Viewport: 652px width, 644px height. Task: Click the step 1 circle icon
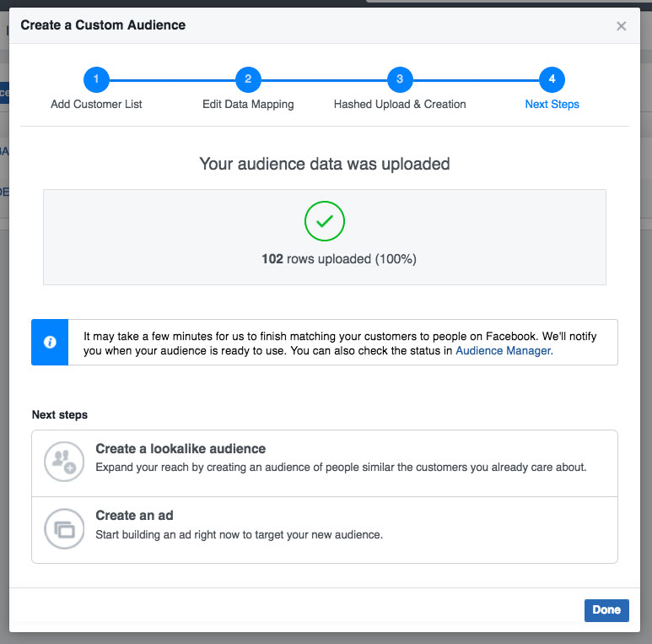click(x=96, y=79)
